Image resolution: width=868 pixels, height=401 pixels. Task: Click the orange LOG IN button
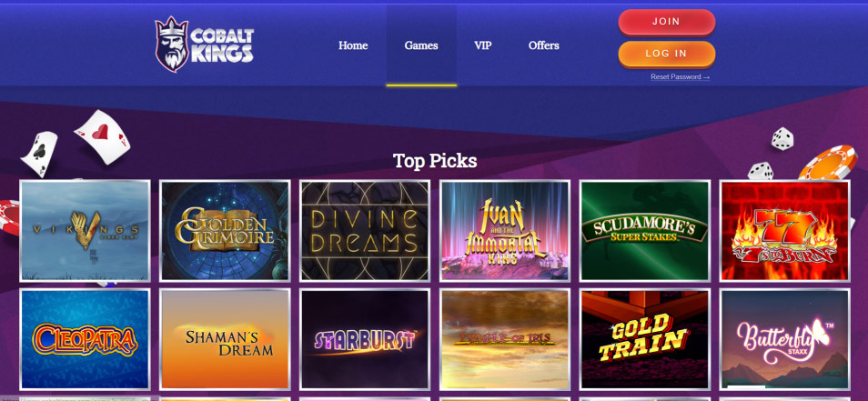(667, 54)
